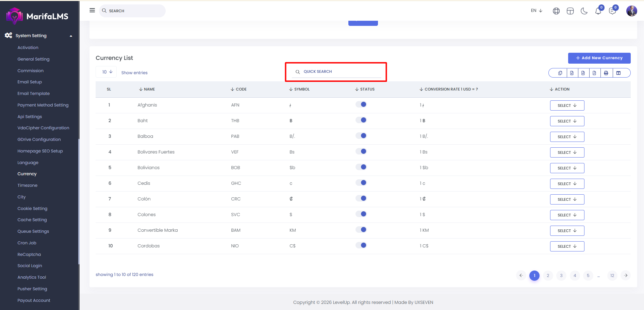Open Timezone in the sidebar
644x310 pixels.
pyautogui.click(x=28, y=185)
